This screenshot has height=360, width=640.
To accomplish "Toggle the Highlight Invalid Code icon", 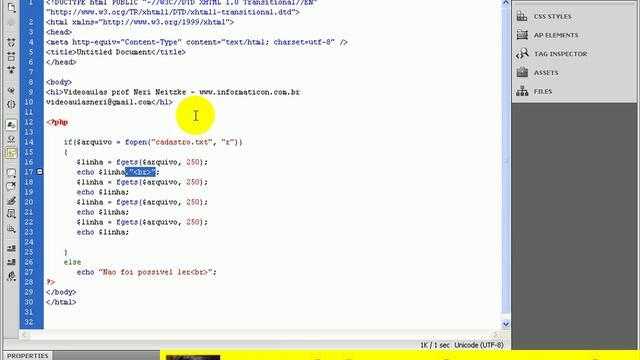I will 11,139.
